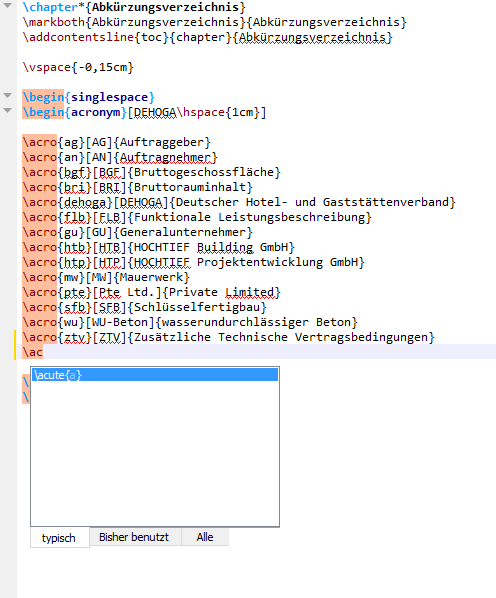Place cursor in the \ac line being typed

(x=256, y=352)
